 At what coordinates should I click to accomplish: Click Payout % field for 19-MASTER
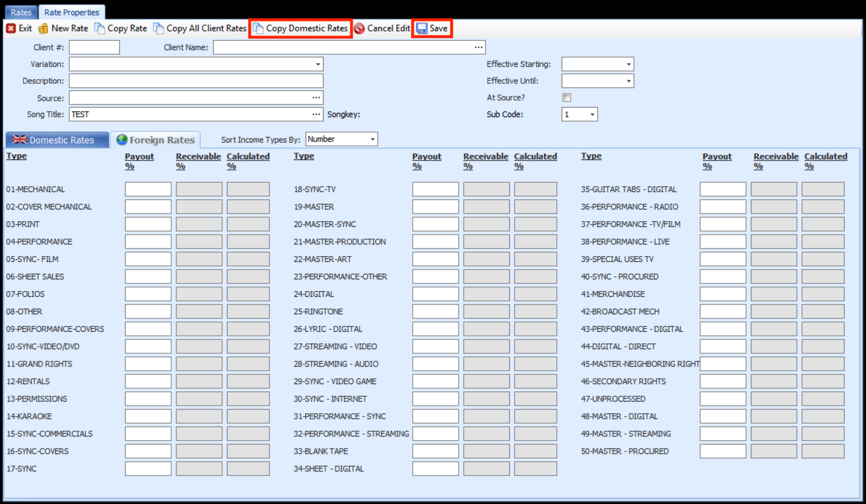[x=435, y=207]
